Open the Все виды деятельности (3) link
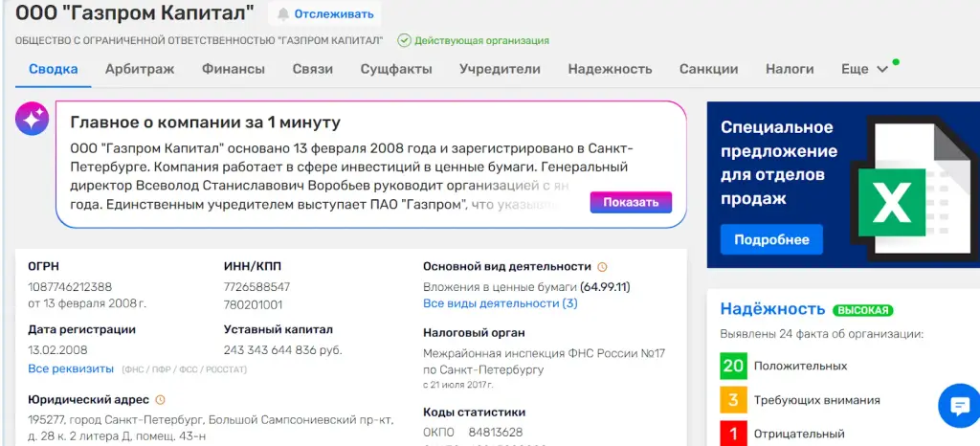Image resolution: width=980 pixels, height=446 pixels. 500,303
